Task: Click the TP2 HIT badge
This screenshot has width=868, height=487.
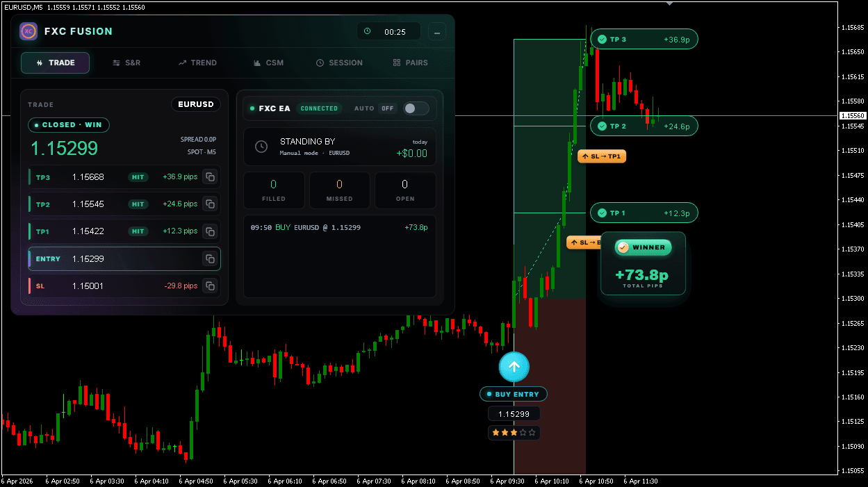Action: 138,204
